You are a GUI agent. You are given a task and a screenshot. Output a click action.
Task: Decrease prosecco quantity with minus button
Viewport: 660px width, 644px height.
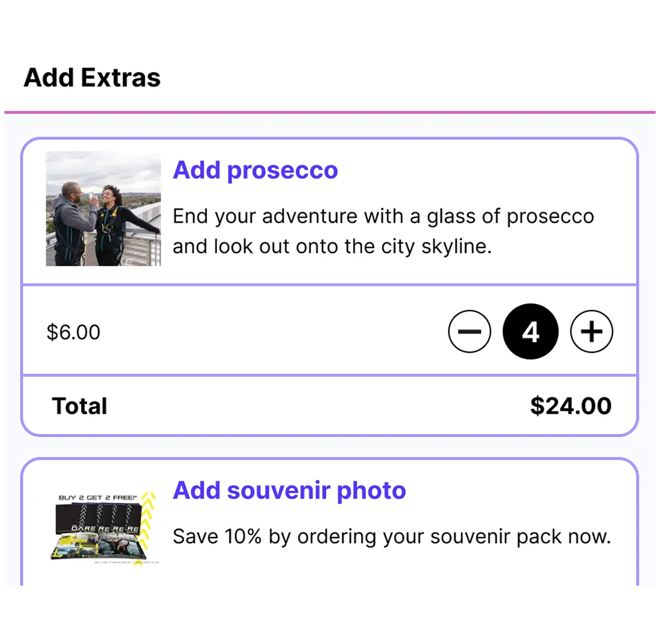pyautogui.click(x=469, y=332)
